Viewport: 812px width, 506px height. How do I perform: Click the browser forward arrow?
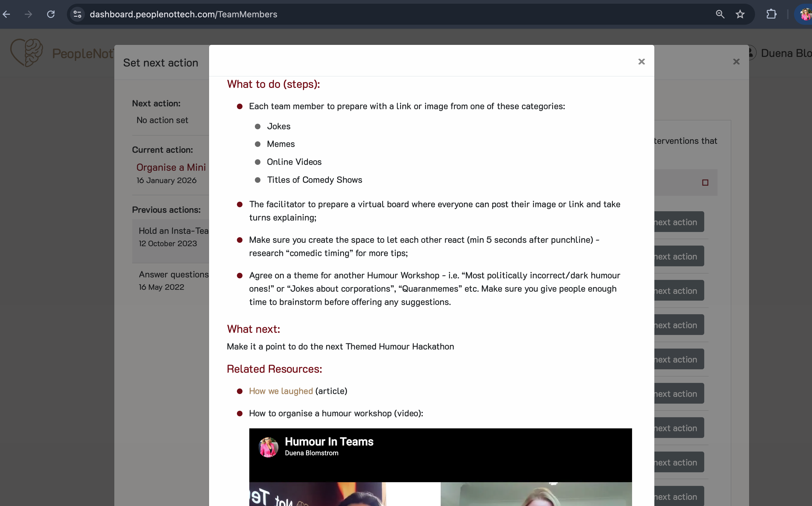coord(28,14)
